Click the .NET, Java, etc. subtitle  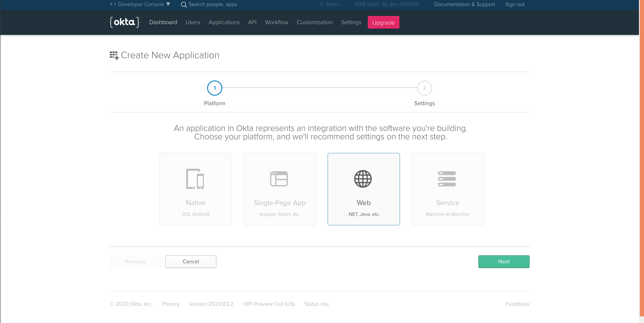pos(364,214)
